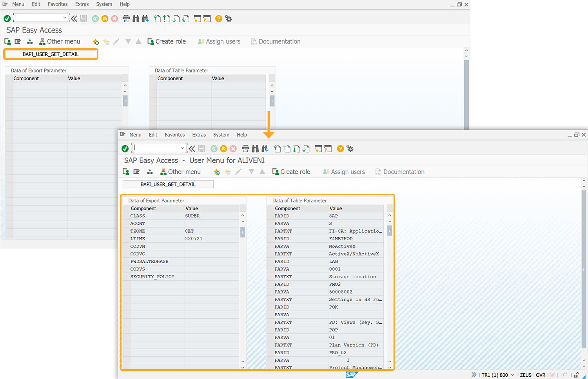This screenshot has width=588, height=379.
Task: Expand status bar double-chevron arrow
Action: tap(474, 375)
